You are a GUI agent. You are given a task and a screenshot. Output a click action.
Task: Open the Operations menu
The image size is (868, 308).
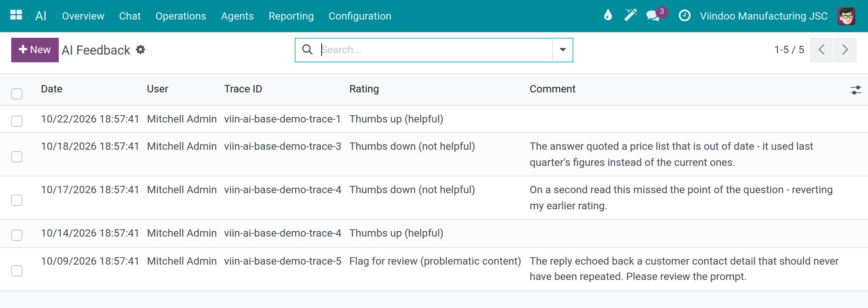(x=181, y=16)
